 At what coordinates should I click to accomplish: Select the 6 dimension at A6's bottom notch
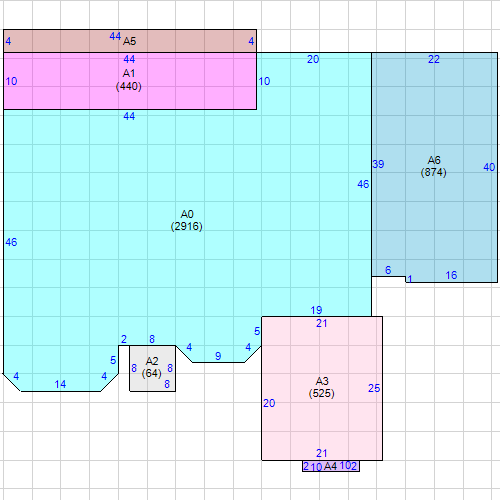pos(388,270)
